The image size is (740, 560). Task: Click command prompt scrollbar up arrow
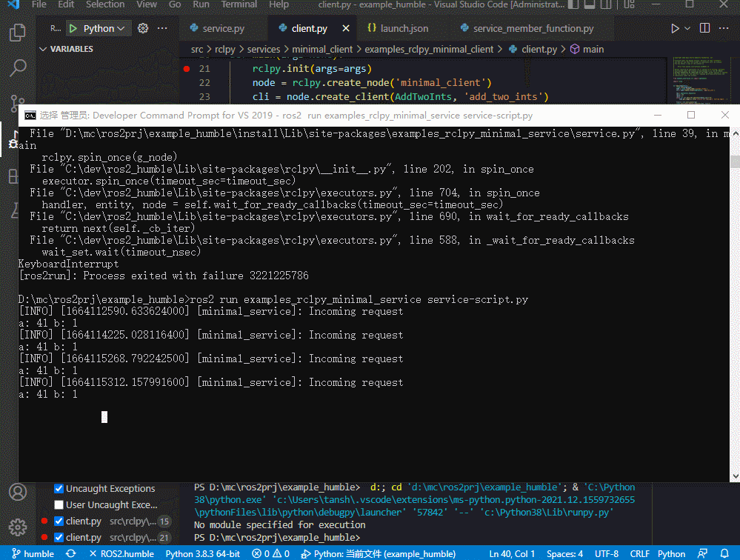point(735,134)
